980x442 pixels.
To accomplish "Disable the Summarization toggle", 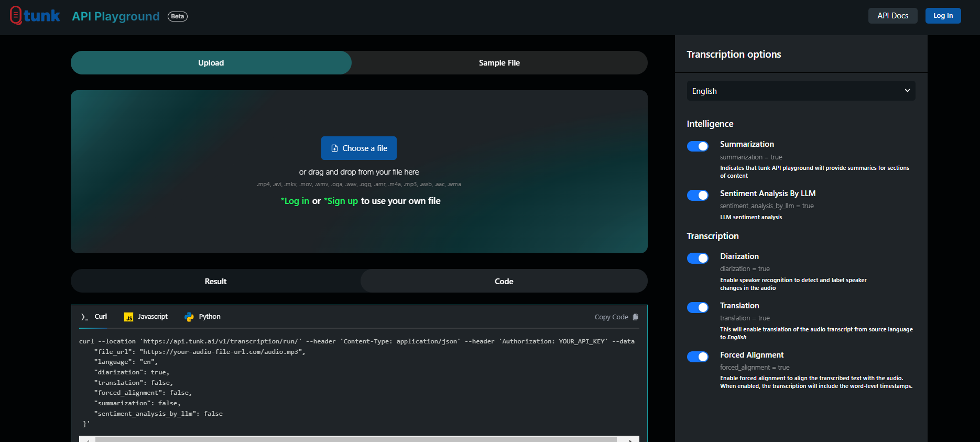I will [698, 146].
